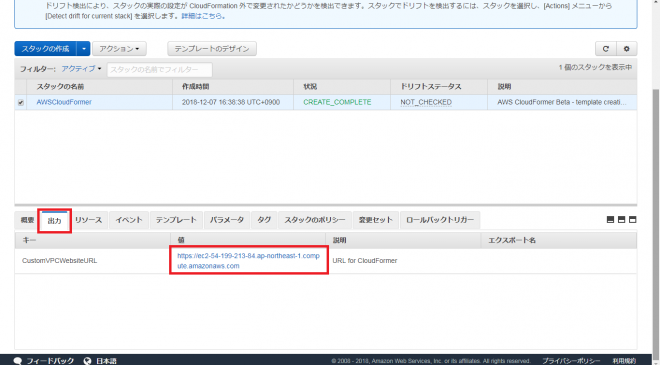
Task: Select the 出力 tab
Action: (x=55, y=221)
